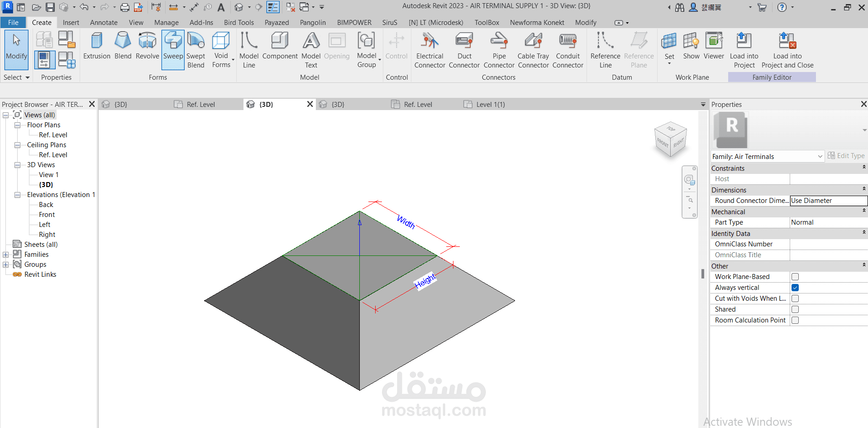Viewport: 868px width, 428px height.
Task: Toggle Cut with Voids When Loaded checkbox
Action: click(x=795, y=298)
